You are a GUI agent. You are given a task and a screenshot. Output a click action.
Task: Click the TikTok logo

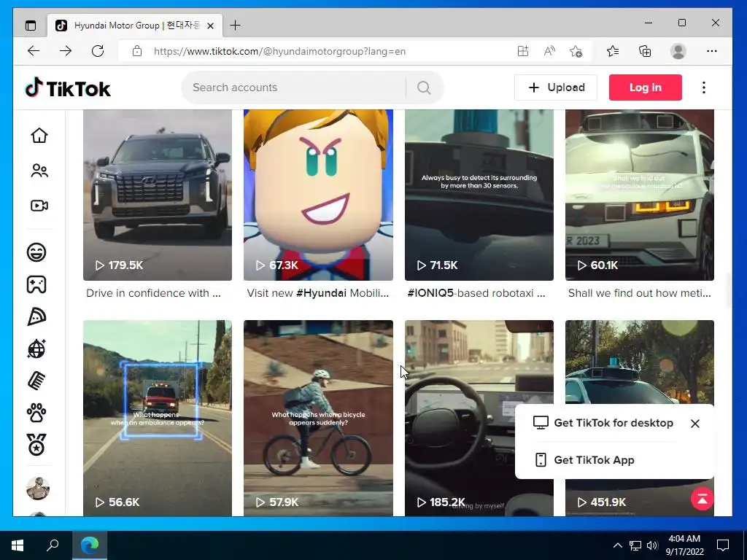(68, 87)
